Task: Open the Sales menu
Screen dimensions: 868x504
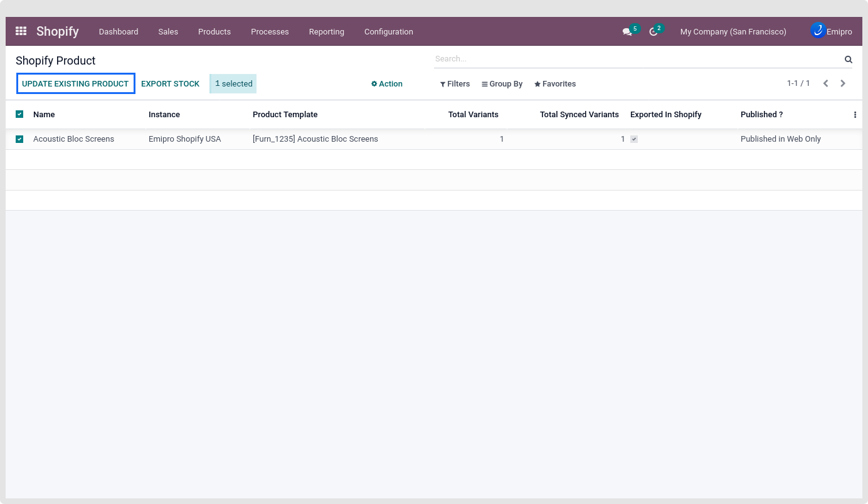Action: [168, 31]
